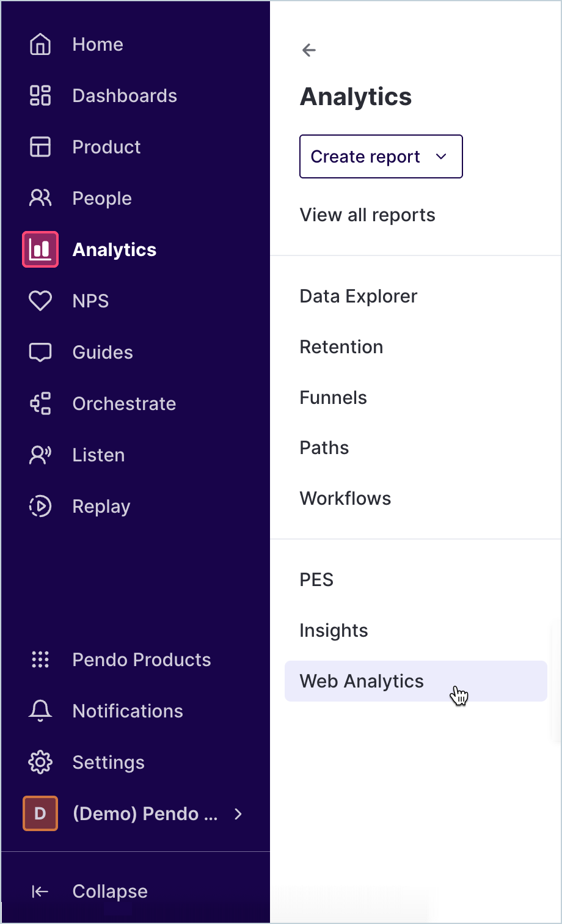Open the Retention report type
Screen dimensions: 562x924
pos(341,347)
